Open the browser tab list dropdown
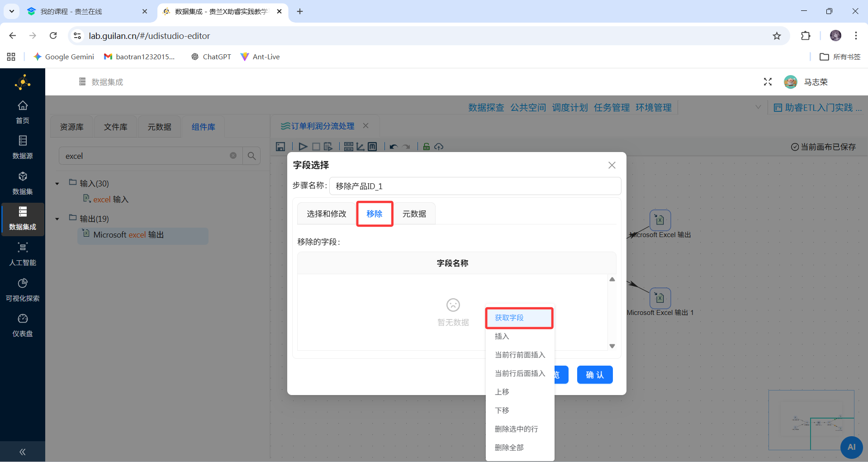868x462 pixels. pos(11,11)
